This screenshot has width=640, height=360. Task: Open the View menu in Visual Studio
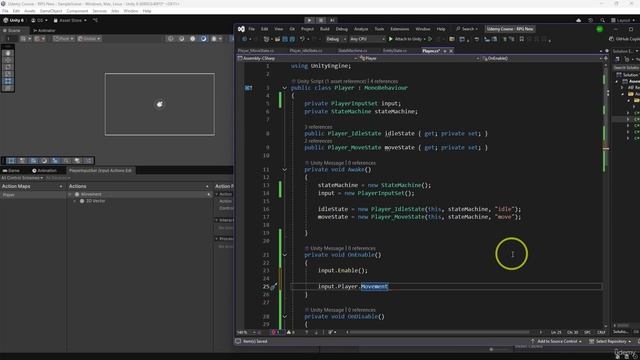(x=278, y=29)
